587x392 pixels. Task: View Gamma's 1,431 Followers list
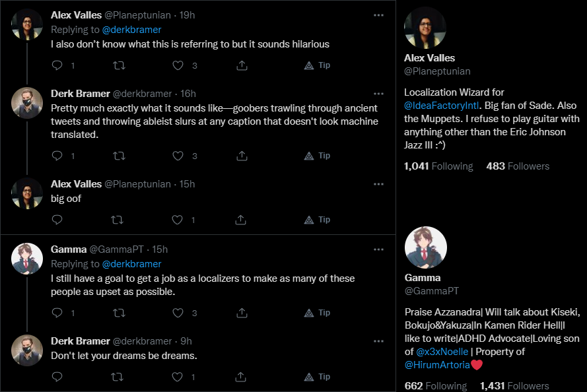pyautogui.click(x=514, y=386)
